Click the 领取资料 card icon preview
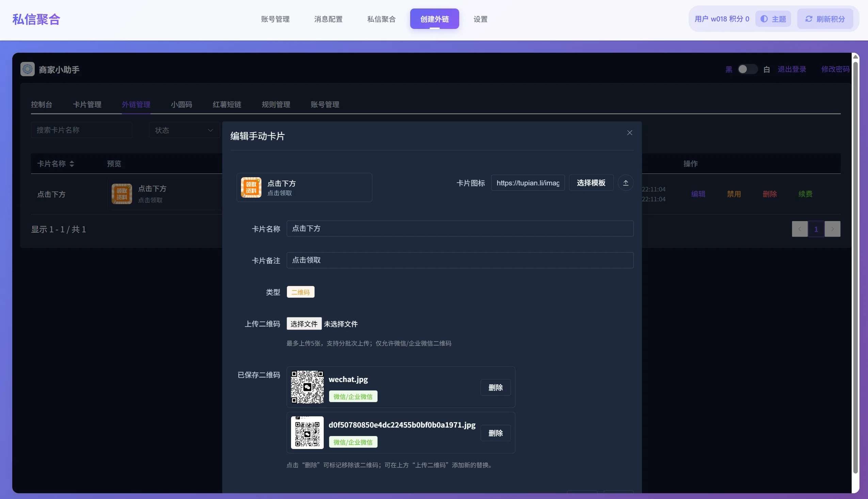The width and height of the screenshot is (868, 499). (x=252, y=187)
